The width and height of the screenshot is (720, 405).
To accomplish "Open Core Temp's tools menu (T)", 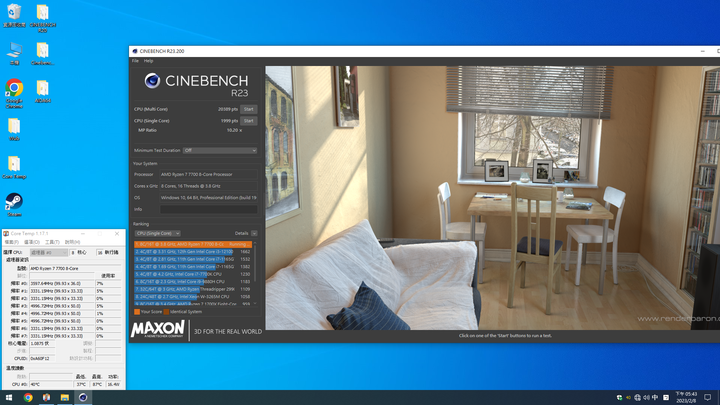I will 52,242.
